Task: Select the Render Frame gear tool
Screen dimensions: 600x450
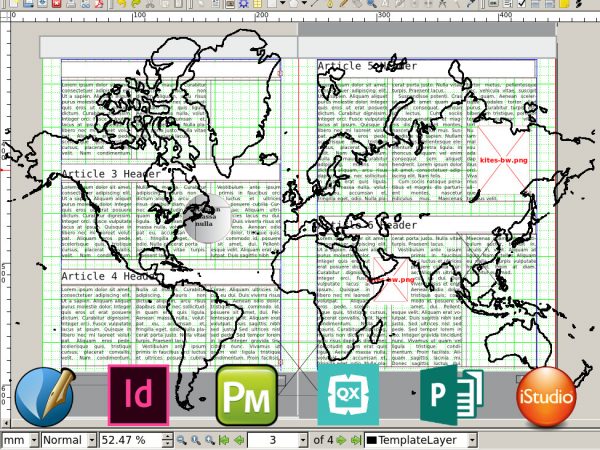Action: tap(243, 3)
